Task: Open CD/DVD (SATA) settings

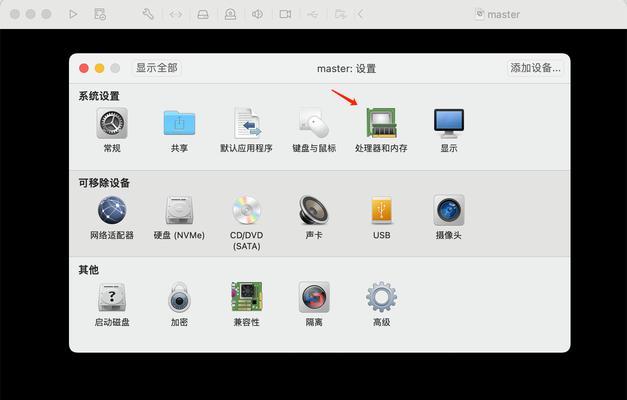Action: click(247, 210)
